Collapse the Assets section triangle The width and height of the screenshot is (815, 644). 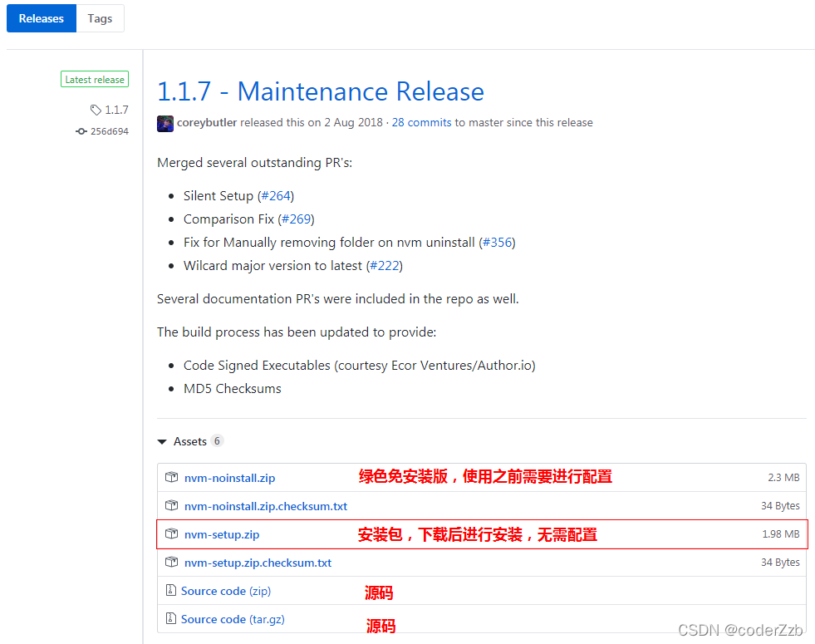[x=162, y=442]
